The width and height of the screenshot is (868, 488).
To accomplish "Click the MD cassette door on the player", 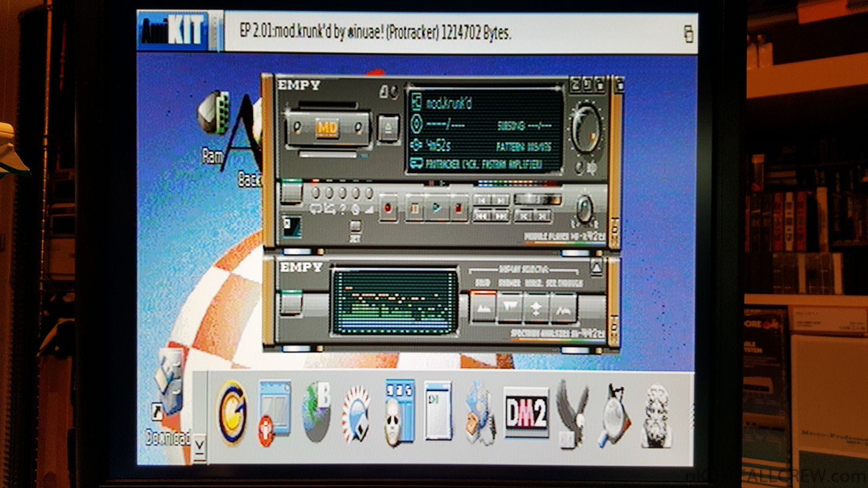I will click(328, 129).
